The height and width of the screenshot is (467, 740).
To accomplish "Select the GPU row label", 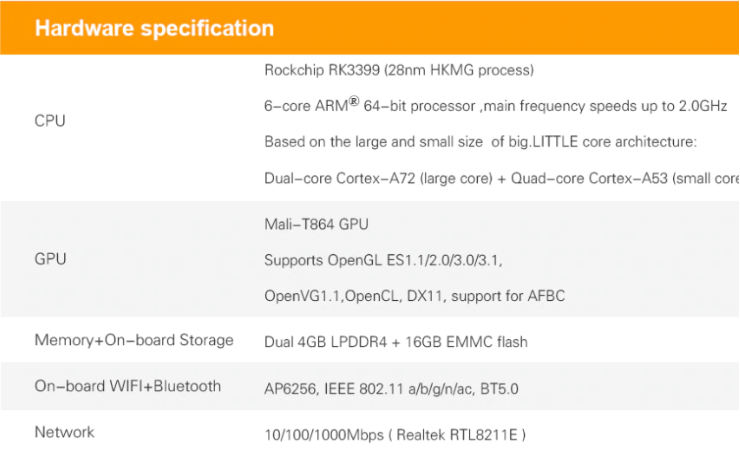I will click(x=50, y=258).
